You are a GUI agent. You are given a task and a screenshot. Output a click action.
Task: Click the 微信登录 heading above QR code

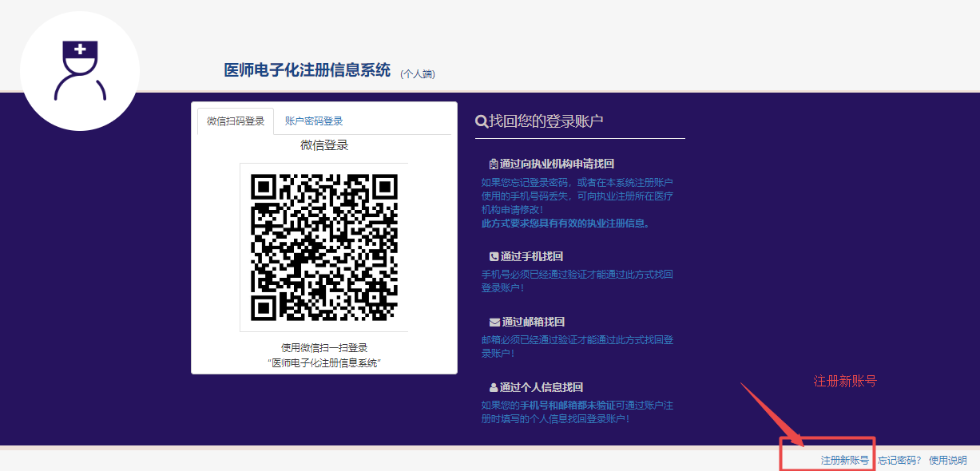coord(324,145)
